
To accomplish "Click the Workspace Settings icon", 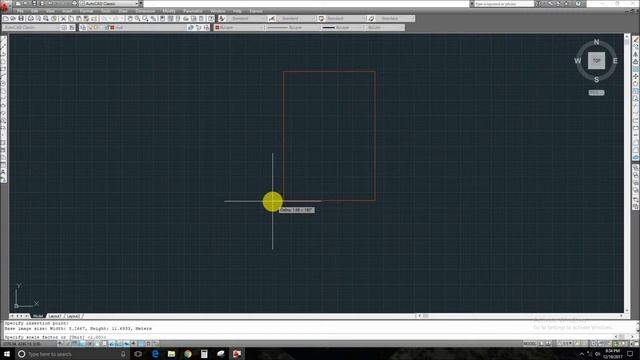I will (64, 28).
